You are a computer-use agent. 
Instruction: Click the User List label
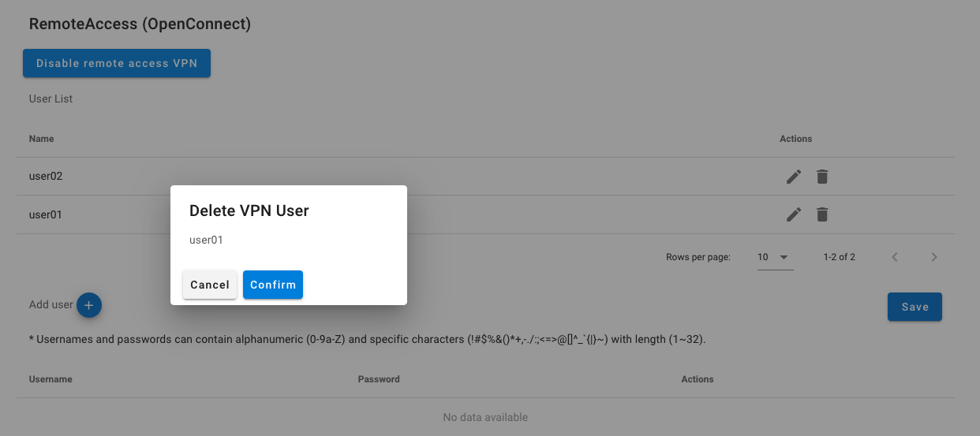50,99
